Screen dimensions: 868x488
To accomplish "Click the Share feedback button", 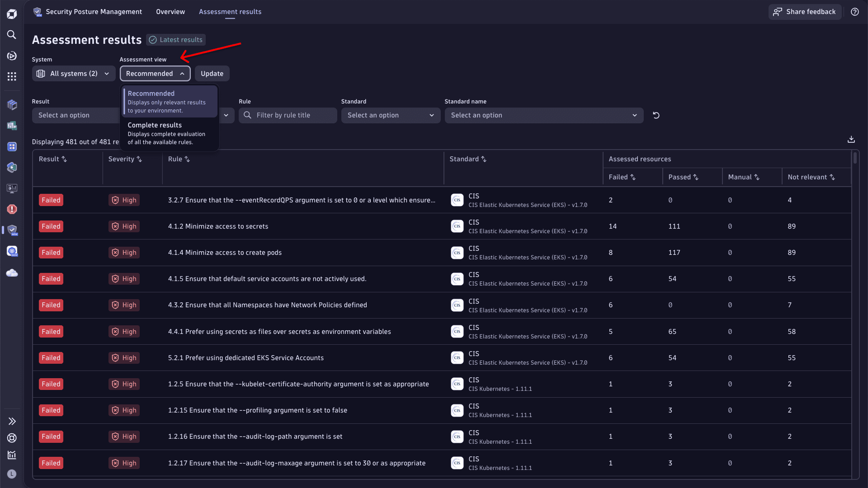I will [805, 12].
